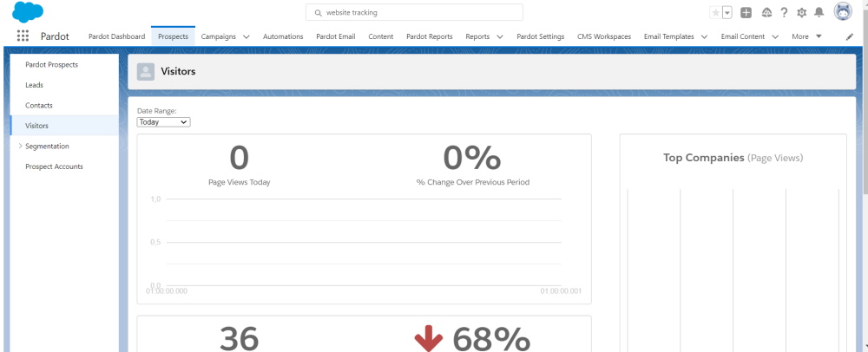Focus the global search field
Screen dimensions: 868x352
(x=414, y=12)
